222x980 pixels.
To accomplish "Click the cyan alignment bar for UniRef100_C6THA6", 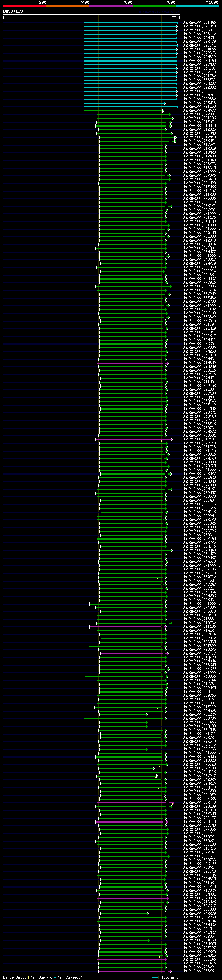I will [x=131, y=23].
